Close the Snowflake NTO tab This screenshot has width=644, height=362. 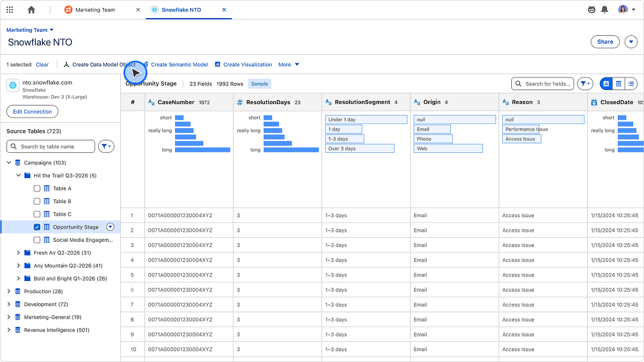click(x=224, y=10)
